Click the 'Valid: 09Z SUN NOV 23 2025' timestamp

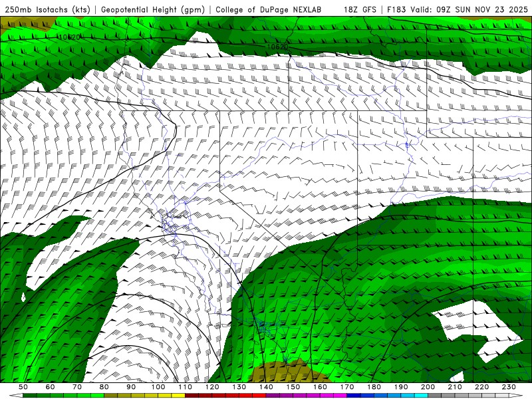[469, 9]
